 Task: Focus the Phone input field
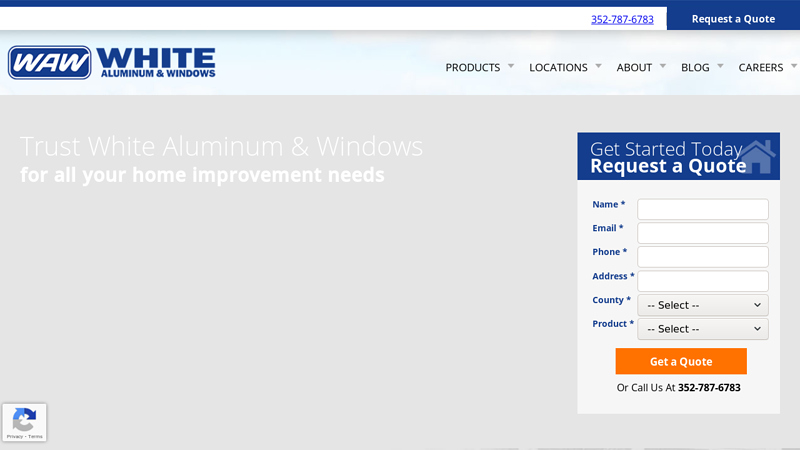click(703, 257)
